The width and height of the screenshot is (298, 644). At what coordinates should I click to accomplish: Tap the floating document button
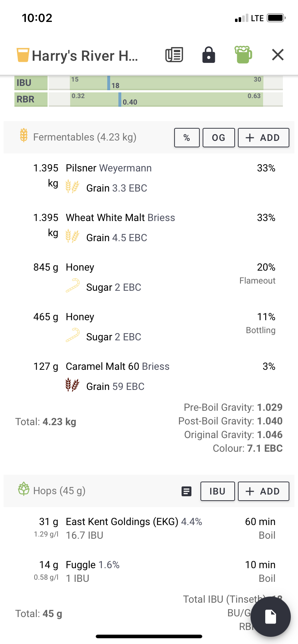271,617
